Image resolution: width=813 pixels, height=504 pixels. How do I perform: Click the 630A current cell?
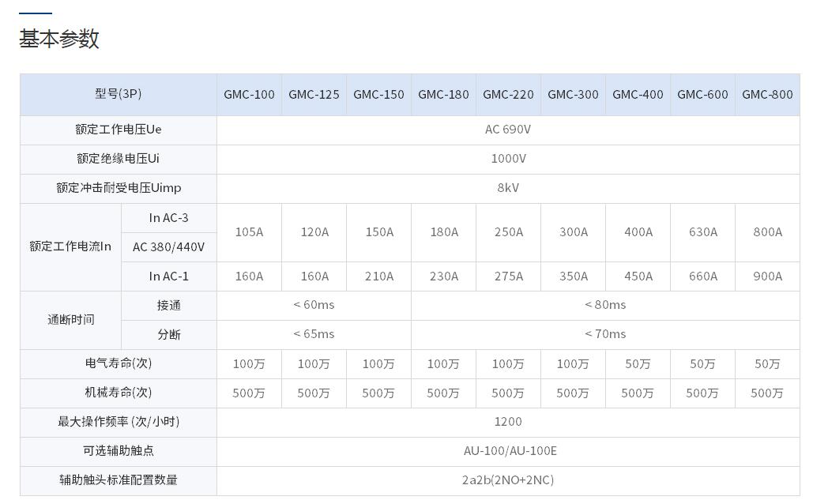pyautogui.click(x=702, y=232)
